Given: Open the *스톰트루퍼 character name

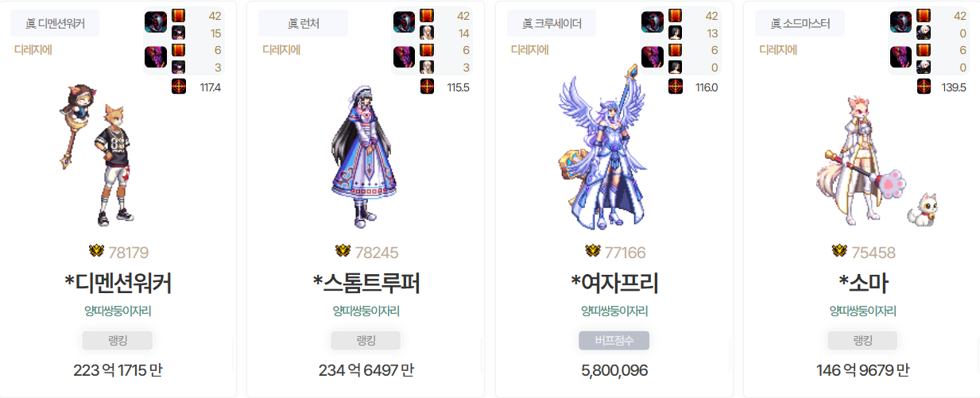Looking at the screenshot, I should [366, 283].
